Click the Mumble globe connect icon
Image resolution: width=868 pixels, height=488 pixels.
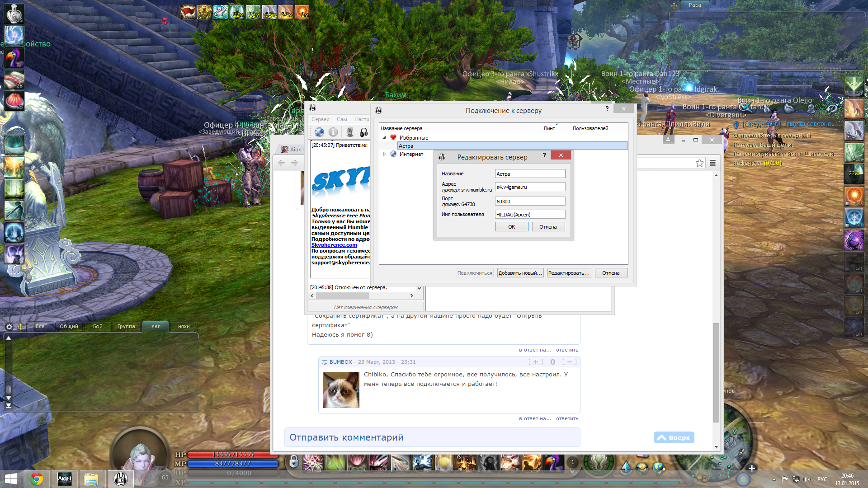point(319,132)
